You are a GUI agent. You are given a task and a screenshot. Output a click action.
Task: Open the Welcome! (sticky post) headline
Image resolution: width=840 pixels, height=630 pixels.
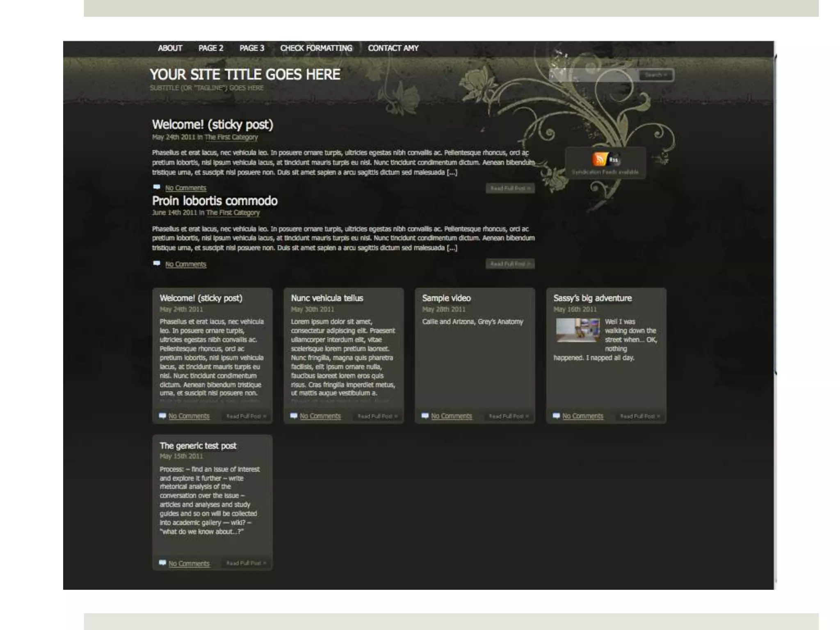pyautogui.click(x=212, y=124)
